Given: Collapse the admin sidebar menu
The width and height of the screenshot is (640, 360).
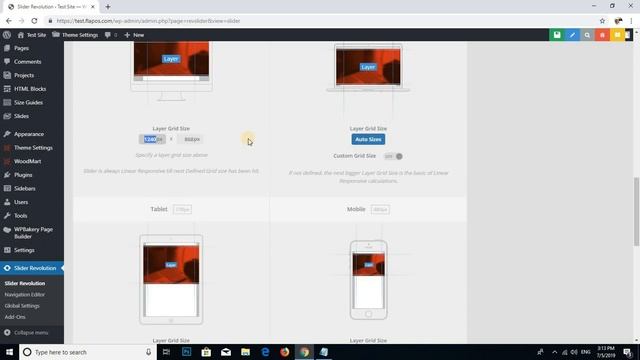Looking at the screenshot, I should click(26, 333).
